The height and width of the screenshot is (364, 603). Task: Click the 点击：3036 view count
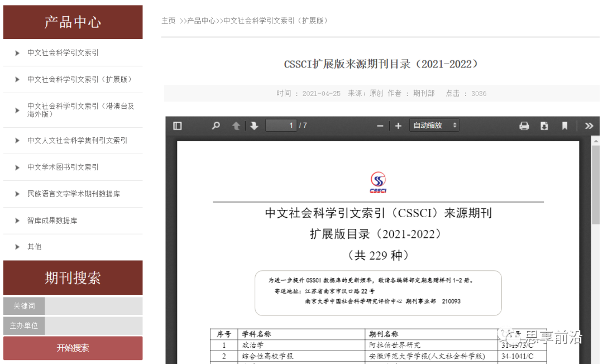466,93
